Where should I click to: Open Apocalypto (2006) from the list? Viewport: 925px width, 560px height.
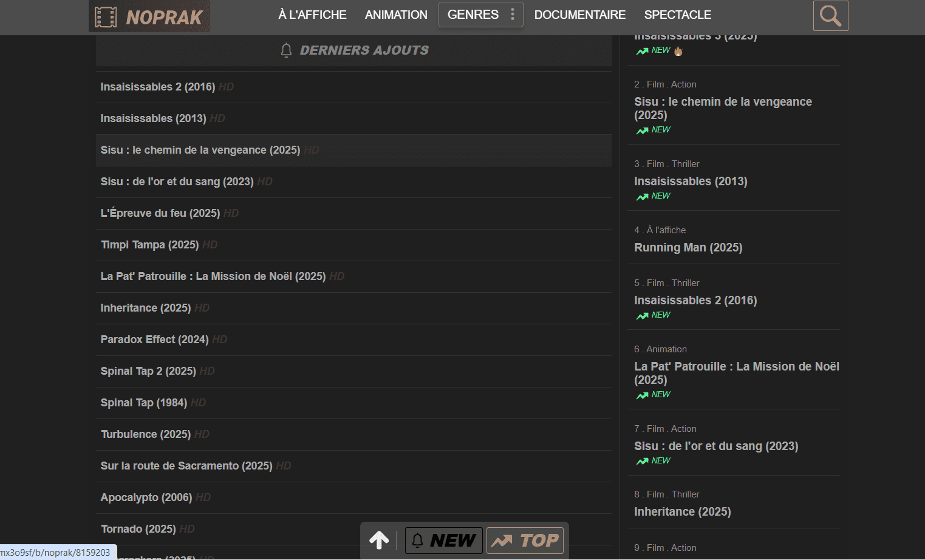pyautogui.click(x=146, y=497)
